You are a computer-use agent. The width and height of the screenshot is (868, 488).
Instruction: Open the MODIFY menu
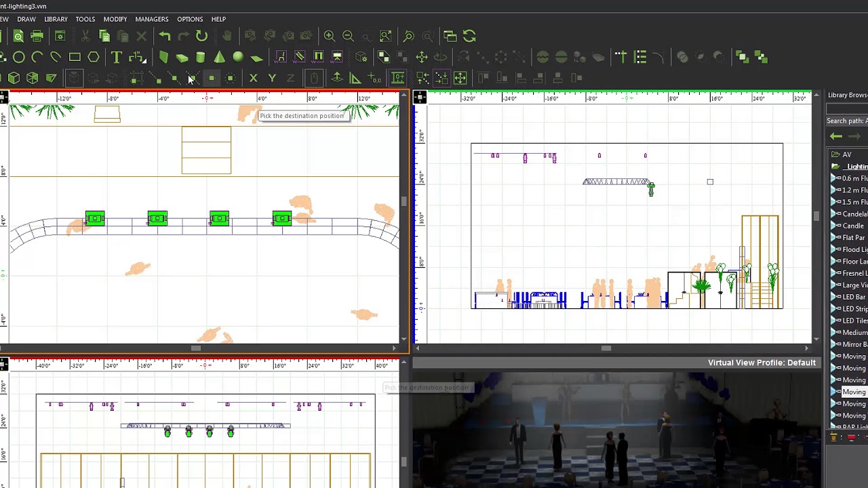115,19
